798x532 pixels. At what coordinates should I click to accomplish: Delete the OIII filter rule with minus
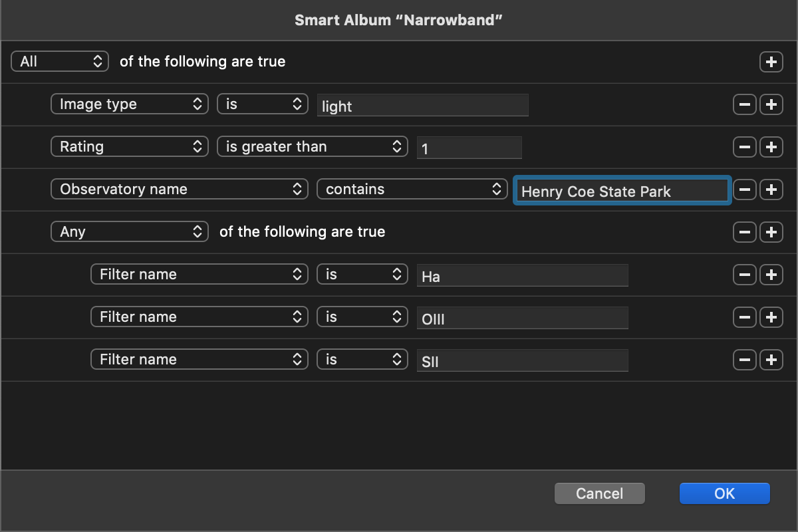[744, 317]
